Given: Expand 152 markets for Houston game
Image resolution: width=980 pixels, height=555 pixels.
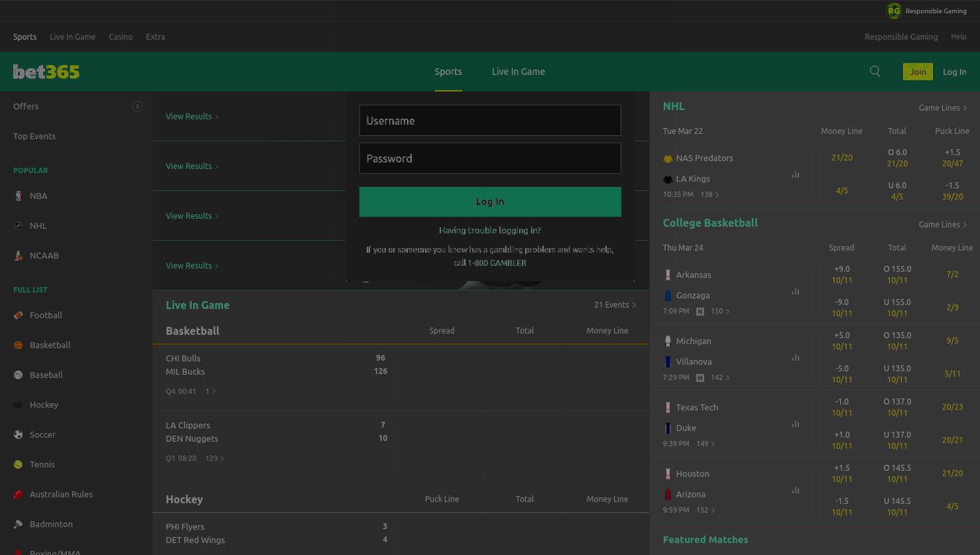Looking at the screenshot, I should click(x=705, y=510).
